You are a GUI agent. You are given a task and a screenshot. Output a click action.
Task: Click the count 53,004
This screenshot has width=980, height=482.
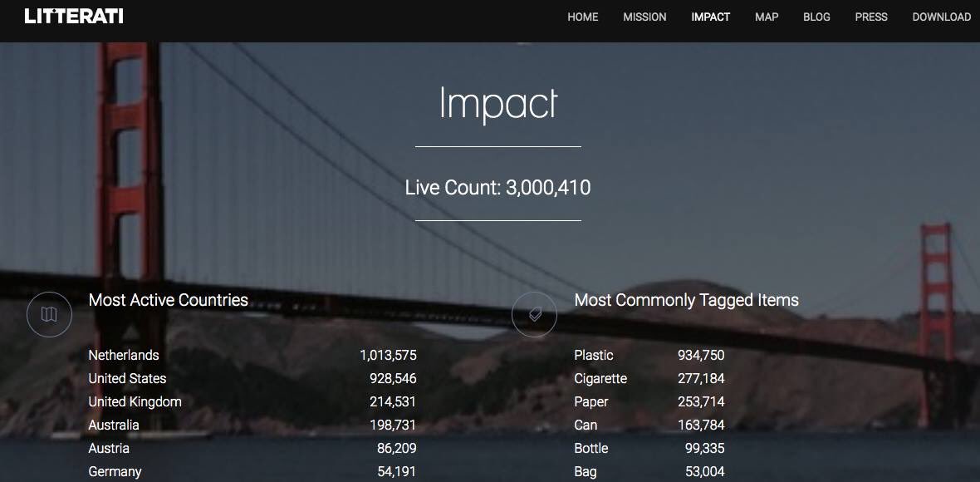coord(705,471)
